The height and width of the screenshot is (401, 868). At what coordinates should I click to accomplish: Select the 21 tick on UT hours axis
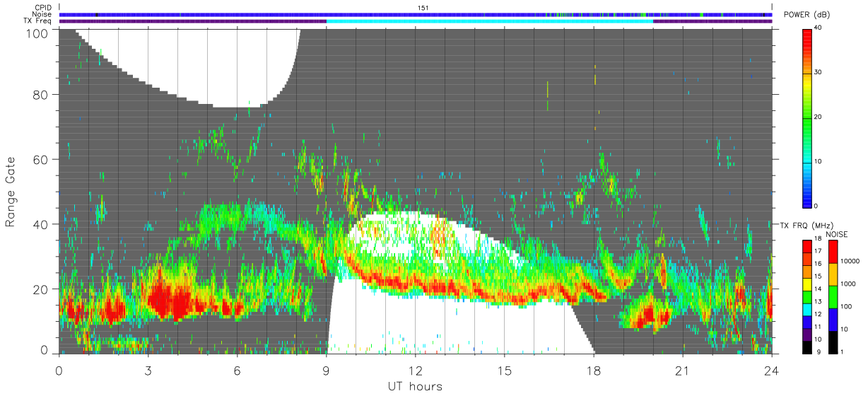pyautogui.click(x=683, y=370)
